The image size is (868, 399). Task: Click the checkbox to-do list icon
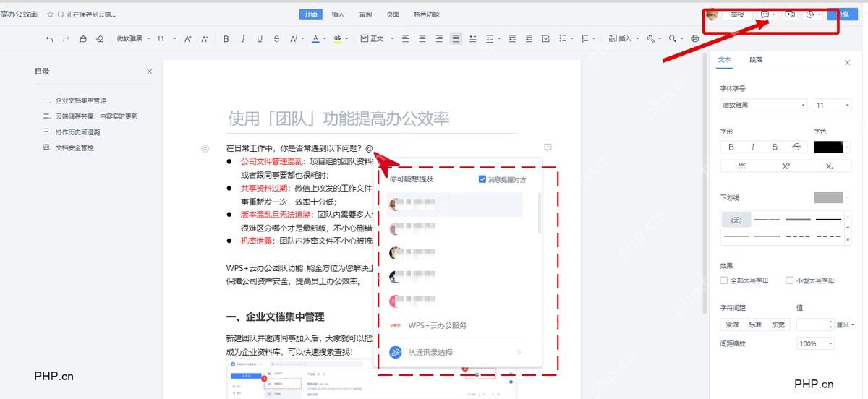click(546, 39)
